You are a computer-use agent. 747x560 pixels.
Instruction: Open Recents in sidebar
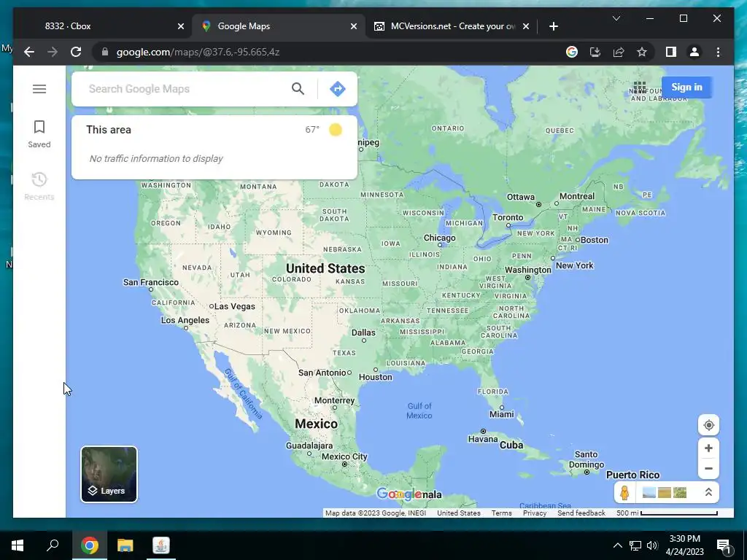point(39,186)
